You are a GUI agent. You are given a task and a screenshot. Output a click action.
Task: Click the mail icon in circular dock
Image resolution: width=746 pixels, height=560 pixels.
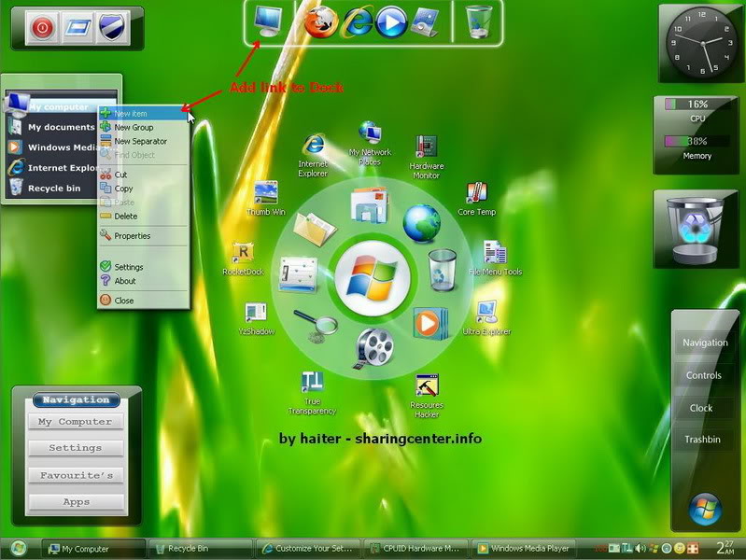coord(369,205)
